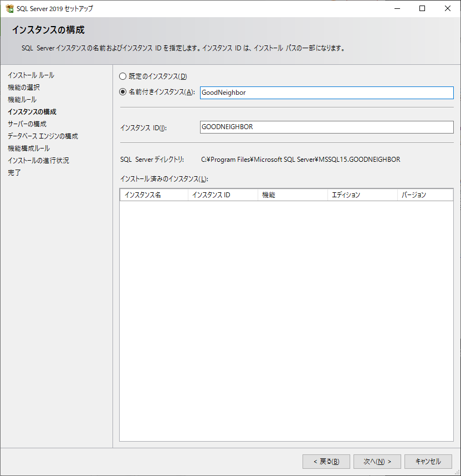Click the インスタンス ID column header
The image size is (461, 476).
tap(223, 195)
